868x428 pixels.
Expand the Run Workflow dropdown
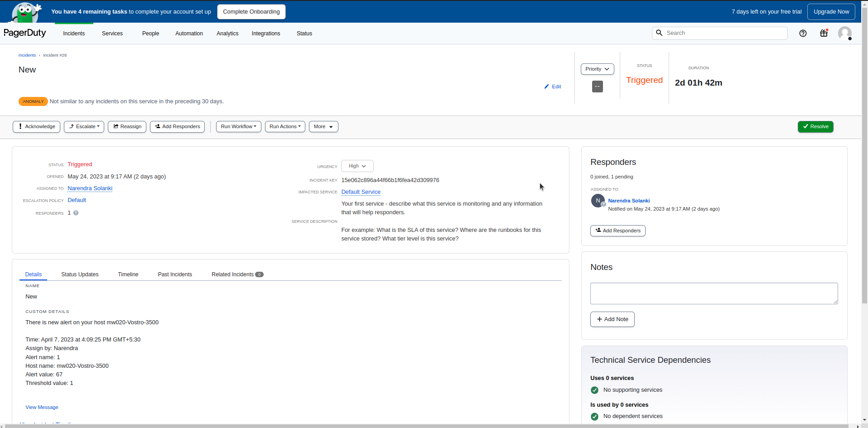[x=238, y=127]
